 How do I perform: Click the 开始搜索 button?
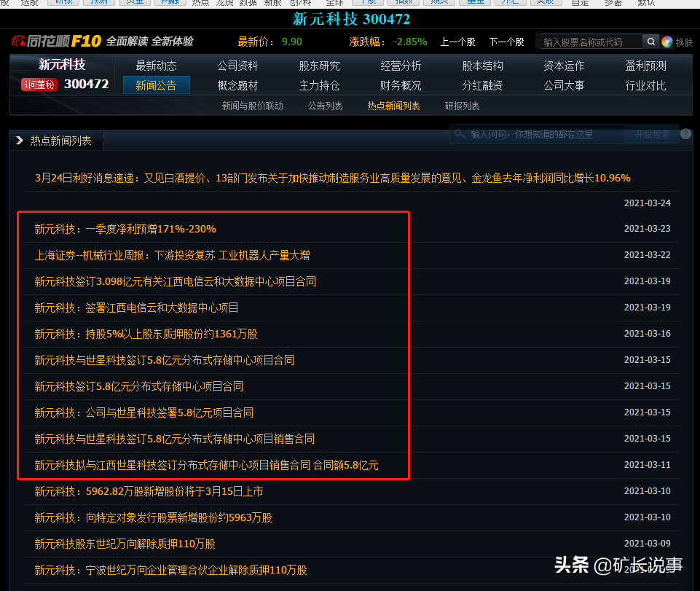tap(652, 134)
